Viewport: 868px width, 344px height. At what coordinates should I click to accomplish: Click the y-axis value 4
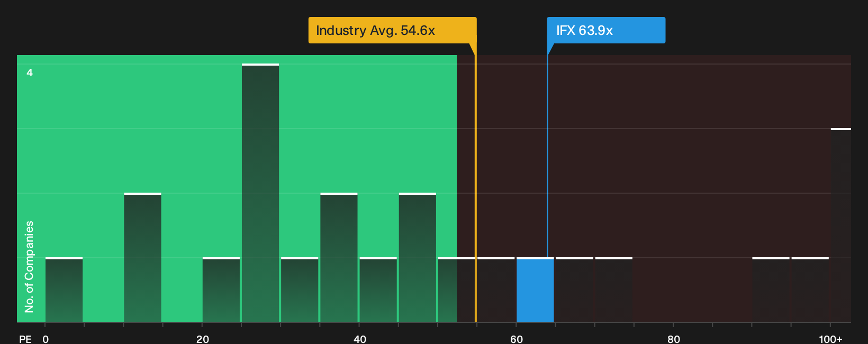[30, 73]
